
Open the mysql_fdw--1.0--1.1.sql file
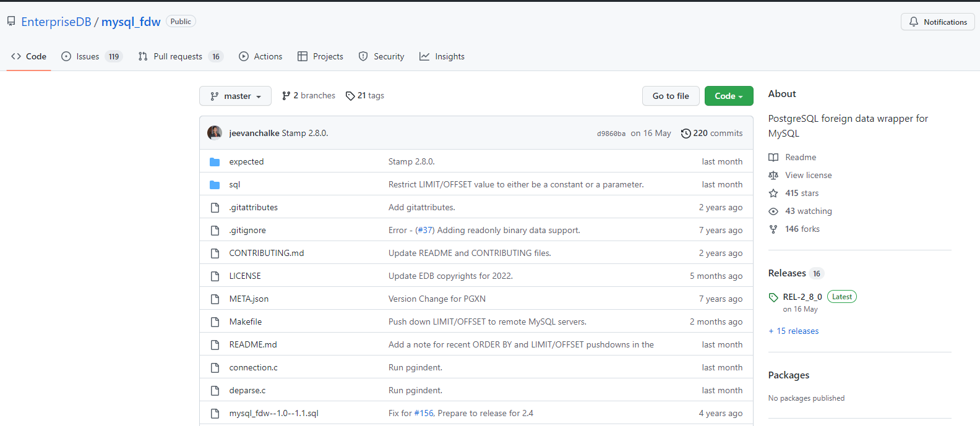click(x=274, y=414)
